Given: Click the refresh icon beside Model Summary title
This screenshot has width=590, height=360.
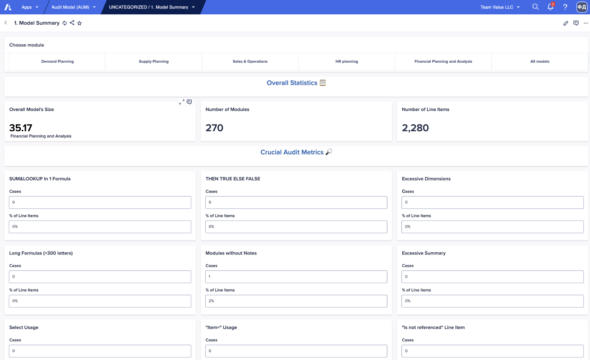Looking at the screenshot, I should tap(64, 23).
